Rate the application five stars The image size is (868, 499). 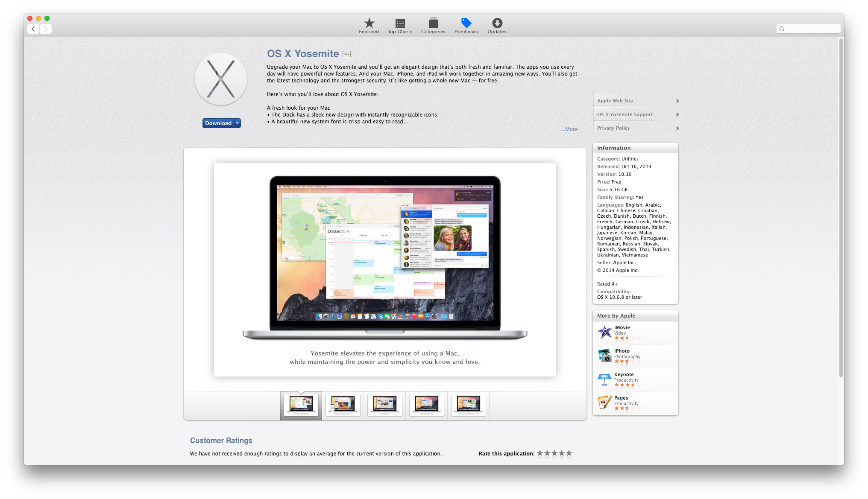(x=569, y=453)
